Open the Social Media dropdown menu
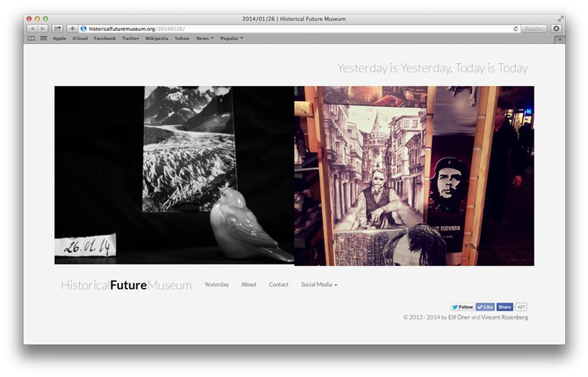588x377 pixels. [319, 284]
